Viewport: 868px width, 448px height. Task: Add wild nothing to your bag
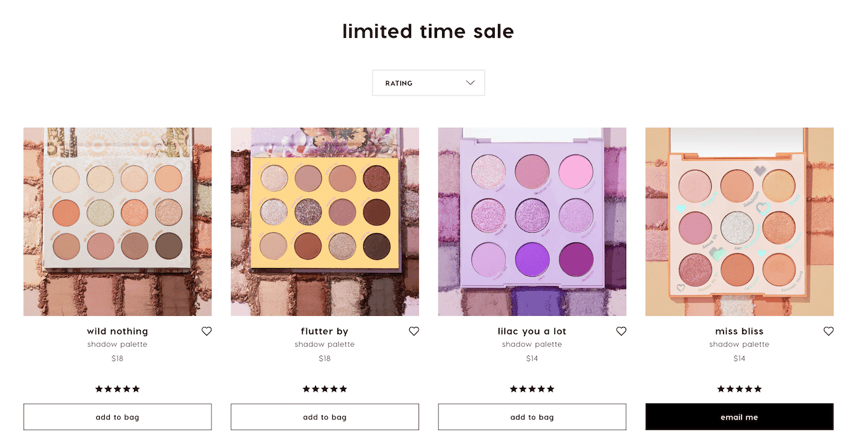click(x=117, y=416)
